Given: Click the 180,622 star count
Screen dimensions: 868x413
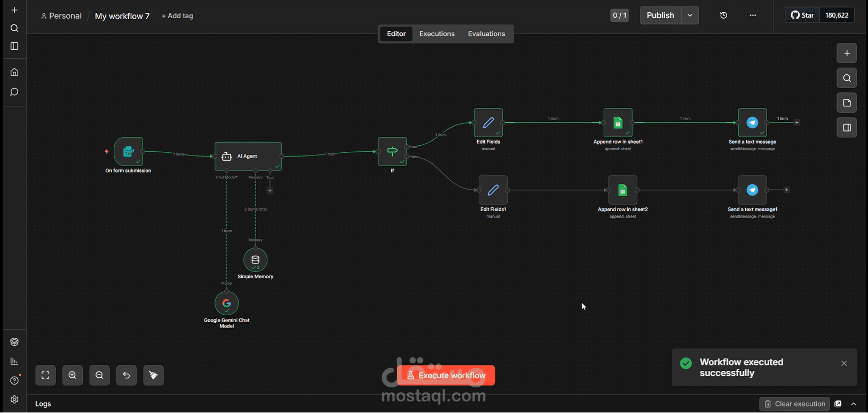Looking at the screenshot, I should [837, 15].
